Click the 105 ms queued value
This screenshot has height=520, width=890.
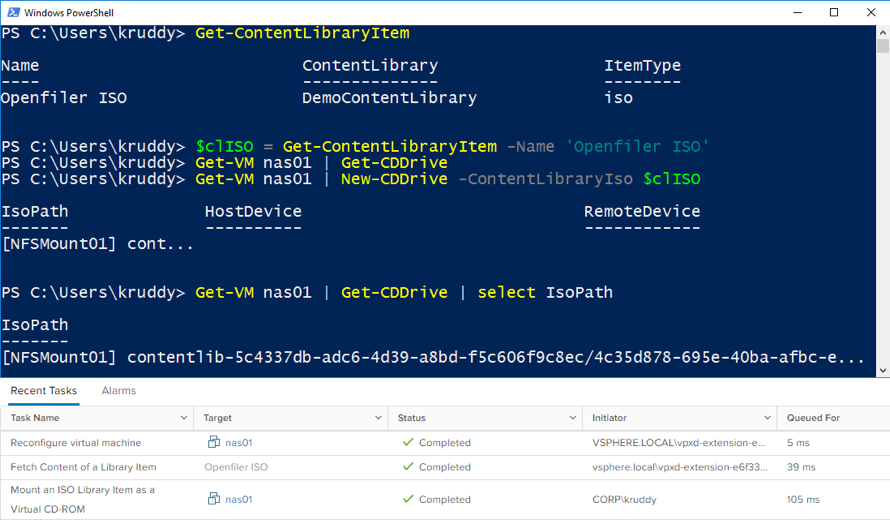point(803,499)
